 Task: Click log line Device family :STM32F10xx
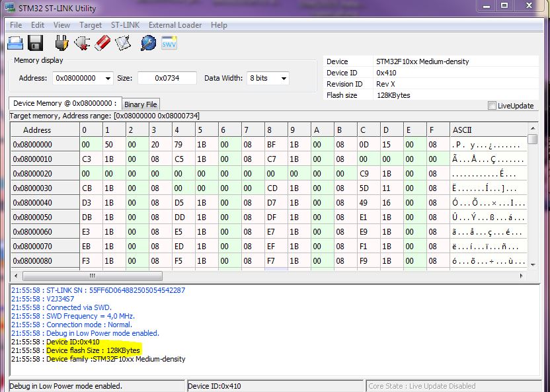tap(98, 359)
